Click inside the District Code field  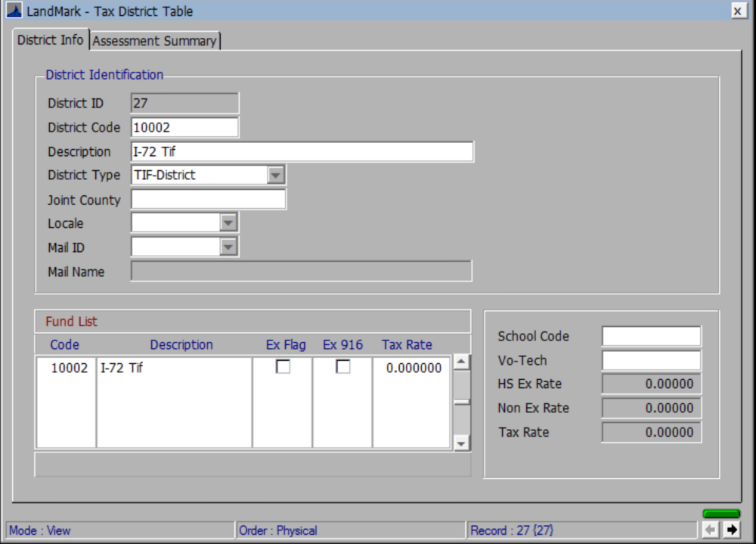click(x=184, y=126)
